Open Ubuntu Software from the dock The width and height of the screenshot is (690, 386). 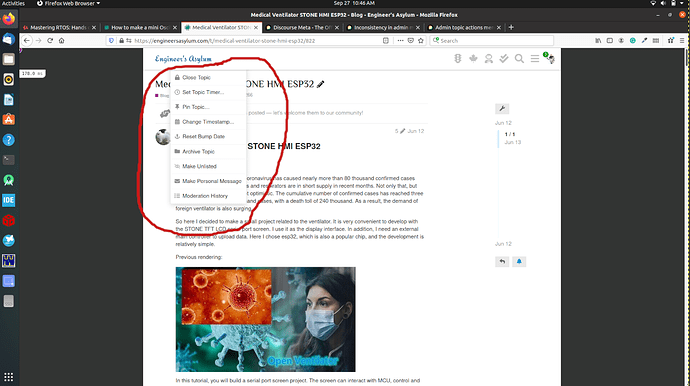pyautogui.click(x=9, y=120)
